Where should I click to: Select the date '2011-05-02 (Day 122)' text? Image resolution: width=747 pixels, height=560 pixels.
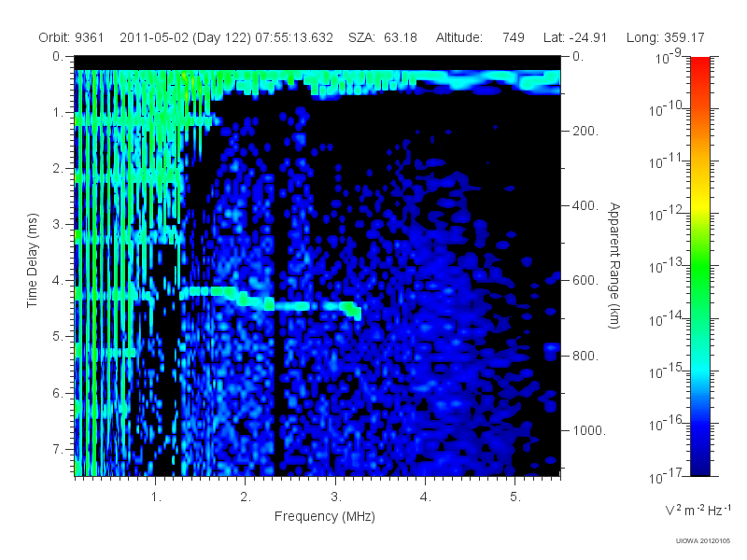point(185,37)
